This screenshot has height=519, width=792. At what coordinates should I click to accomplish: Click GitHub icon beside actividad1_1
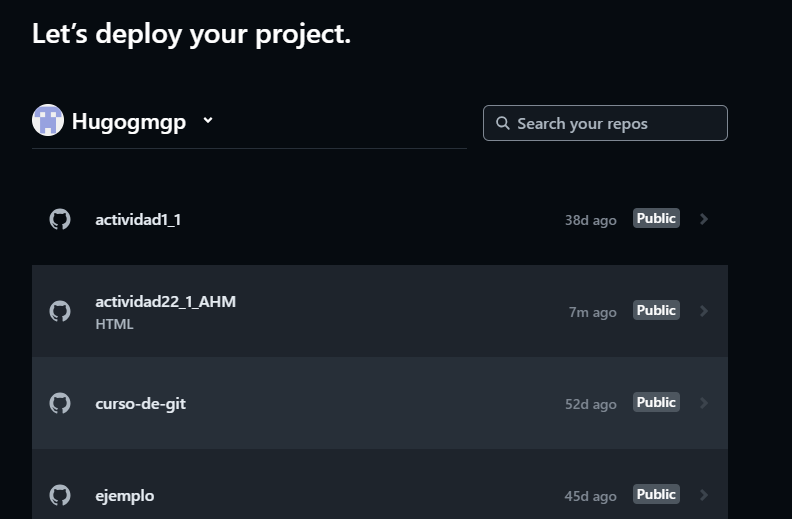coord(60,219)
